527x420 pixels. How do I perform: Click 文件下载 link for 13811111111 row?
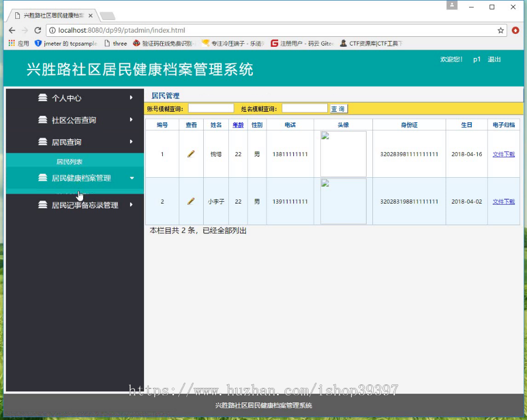504,154
